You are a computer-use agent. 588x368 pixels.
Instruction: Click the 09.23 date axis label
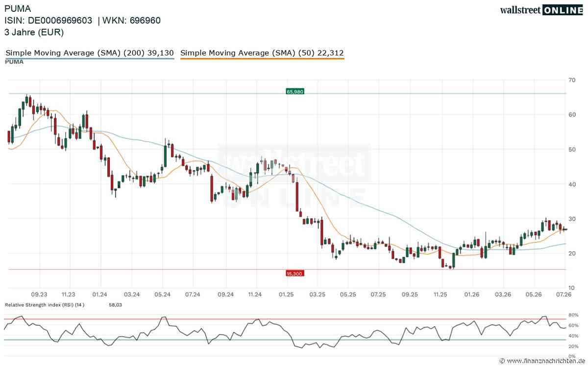click(40, 294)
